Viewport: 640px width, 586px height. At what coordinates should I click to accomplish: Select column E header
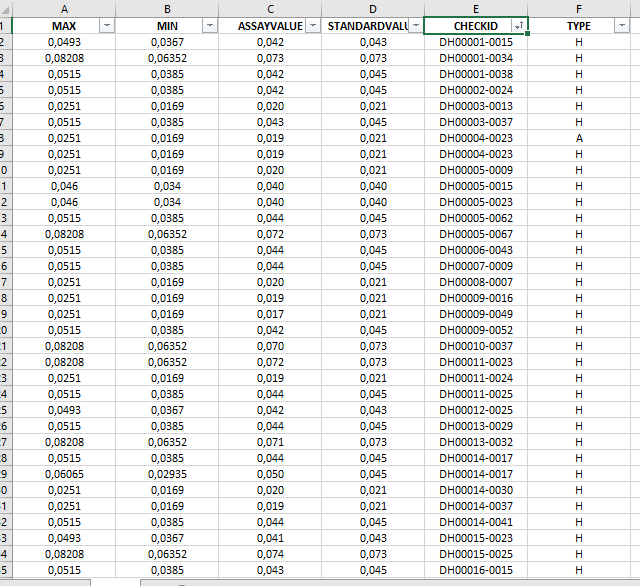click(x=476, y=9)
